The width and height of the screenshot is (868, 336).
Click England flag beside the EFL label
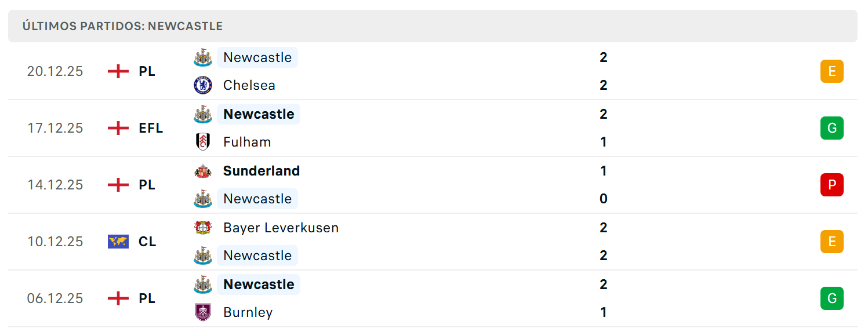point(118,128)
